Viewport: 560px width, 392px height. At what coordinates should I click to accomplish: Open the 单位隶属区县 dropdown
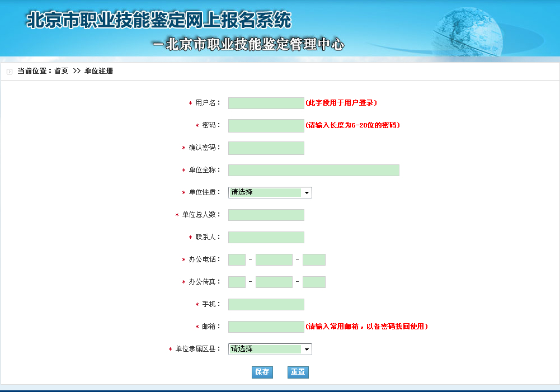[x=270, y=349]
